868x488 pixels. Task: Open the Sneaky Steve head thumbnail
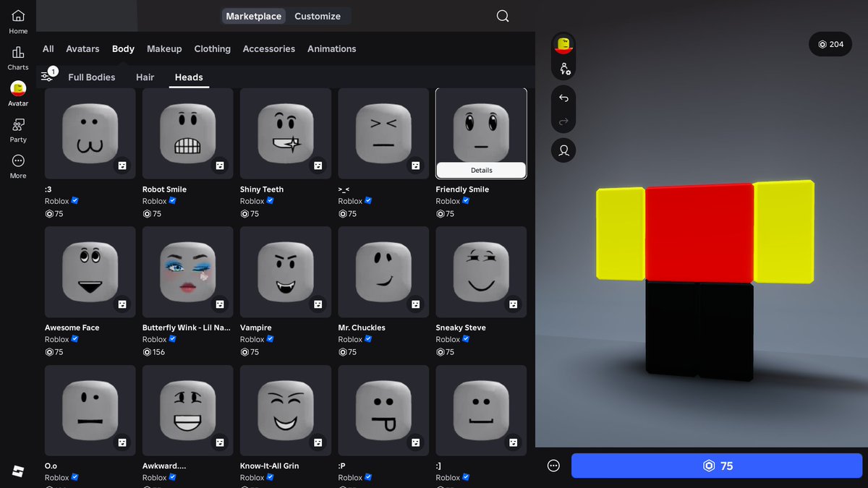481,272
